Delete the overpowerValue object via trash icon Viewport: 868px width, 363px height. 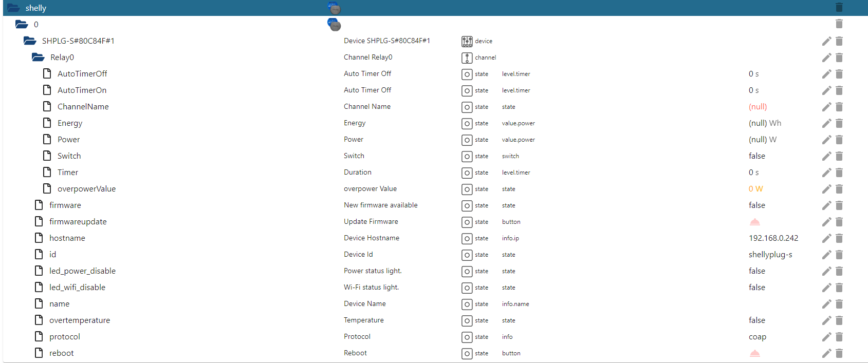pyautogui.click(x=839, y=189)
